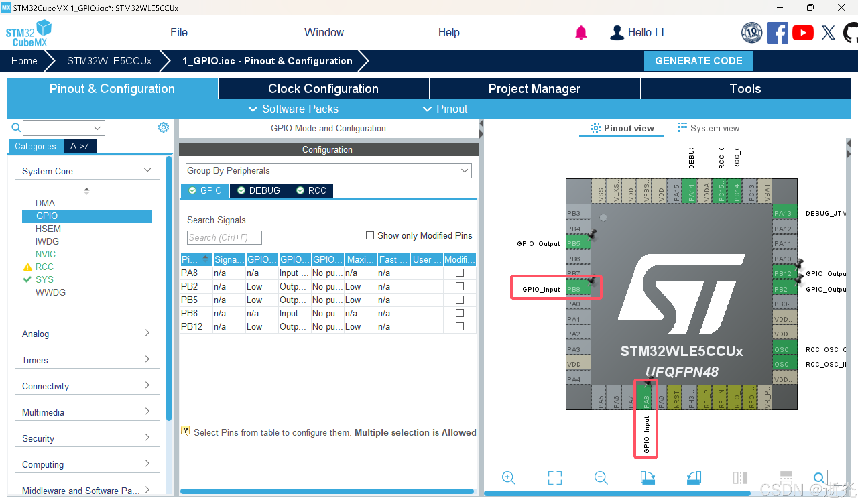Image resolution: width=858 pixels, height=504 pixels.
Task: Go to the Home breadcrumb
Action: click(24, 61)
